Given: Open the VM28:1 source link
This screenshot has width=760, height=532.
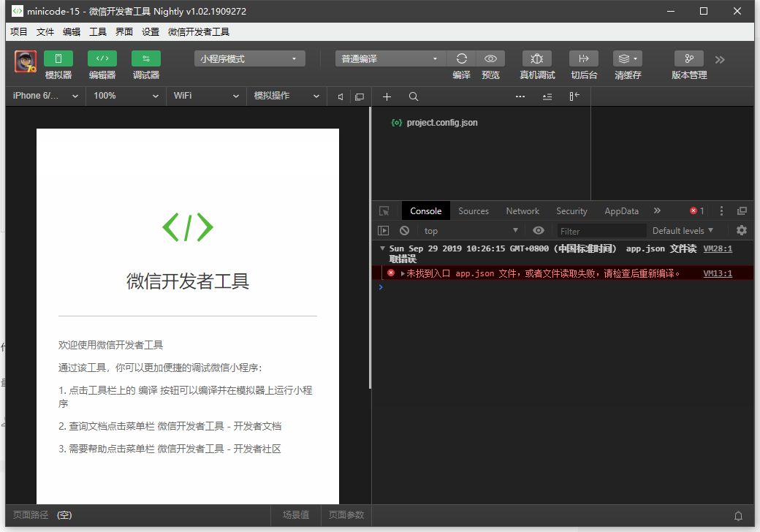Looking at the screenshot, I should coord(718,248).
